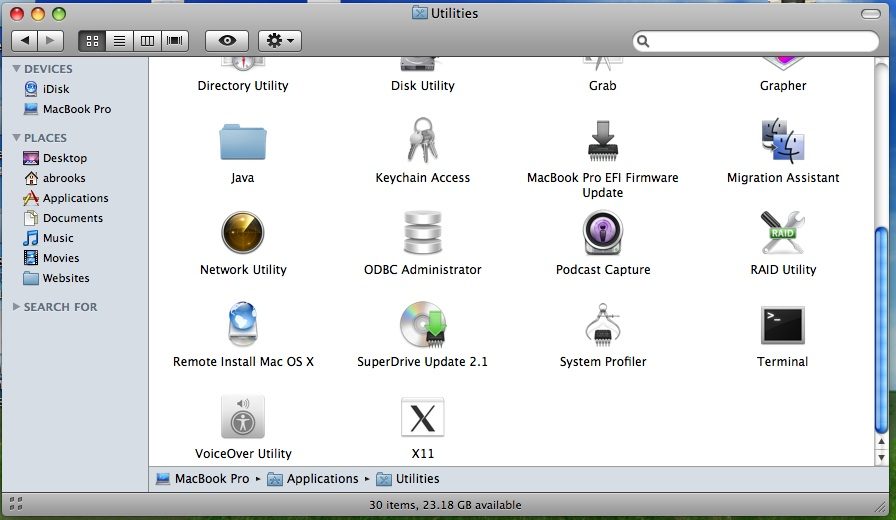Click in the search field
This screenshot has height=520, width=896.
tap(755, 41)
